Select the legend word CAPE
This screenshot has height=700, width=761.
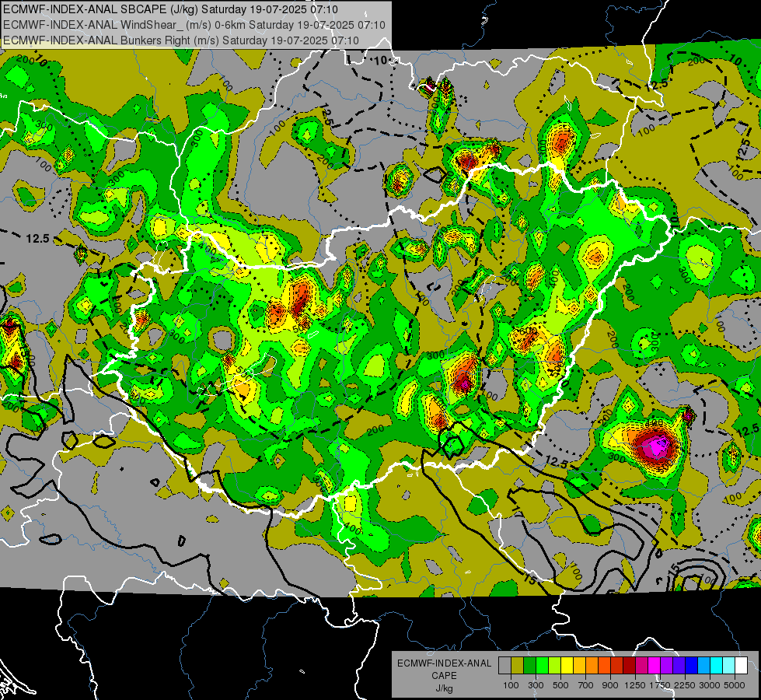tap(444, 676)
